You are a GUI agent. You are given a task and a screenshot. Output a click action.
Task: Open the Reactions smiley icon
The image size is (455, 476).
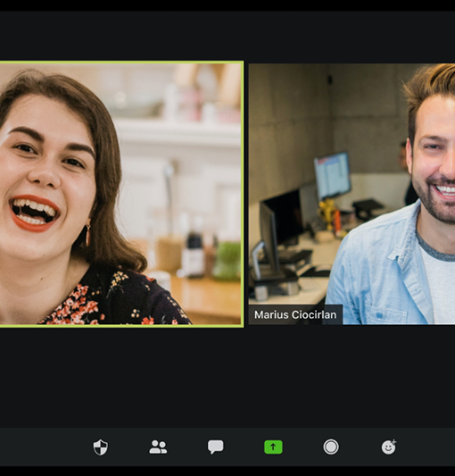[x=389, y=447]
